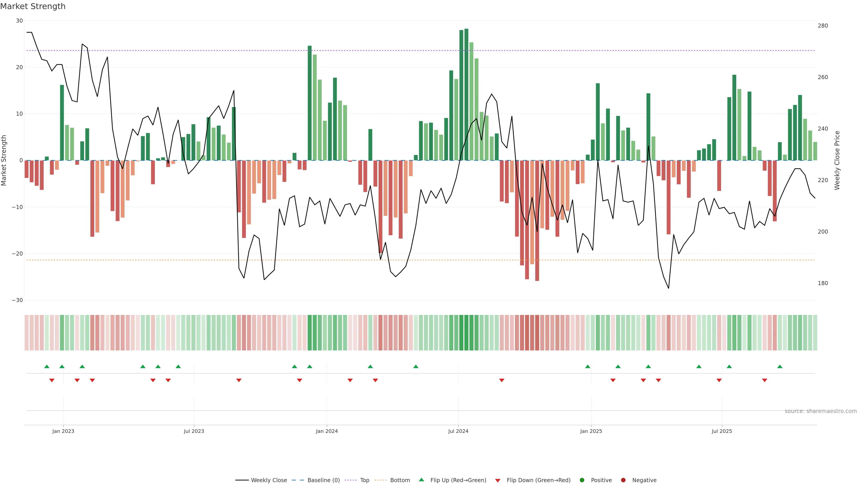The width and height of the screenshot is (868, 488).
Task: Click the Jan 2024 axis label
Action: click(x=326, y=431)
